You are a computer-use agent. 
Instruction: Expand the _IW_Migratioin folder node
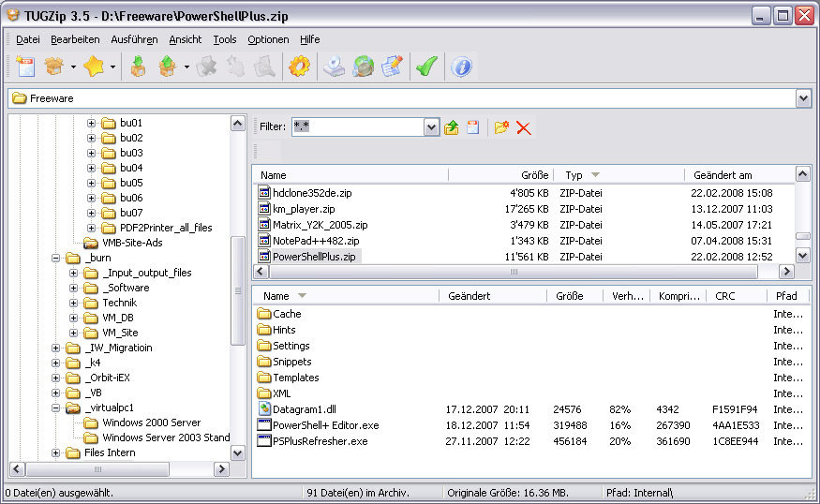click(56, 348)
